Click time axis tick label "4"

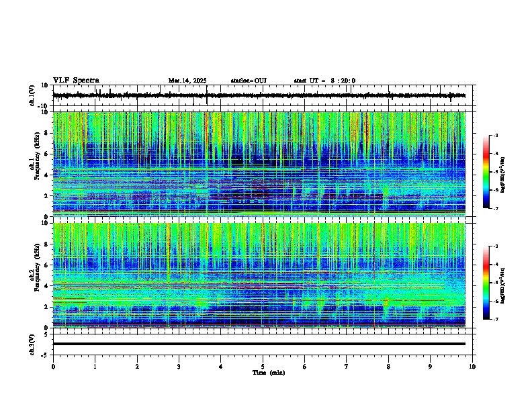(221, 367)
